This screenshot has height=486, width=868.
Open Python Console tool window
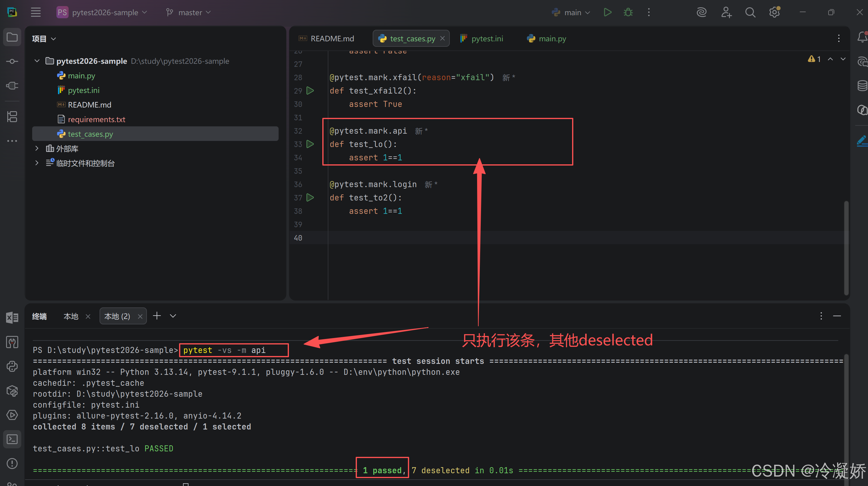tap(12, 366)
